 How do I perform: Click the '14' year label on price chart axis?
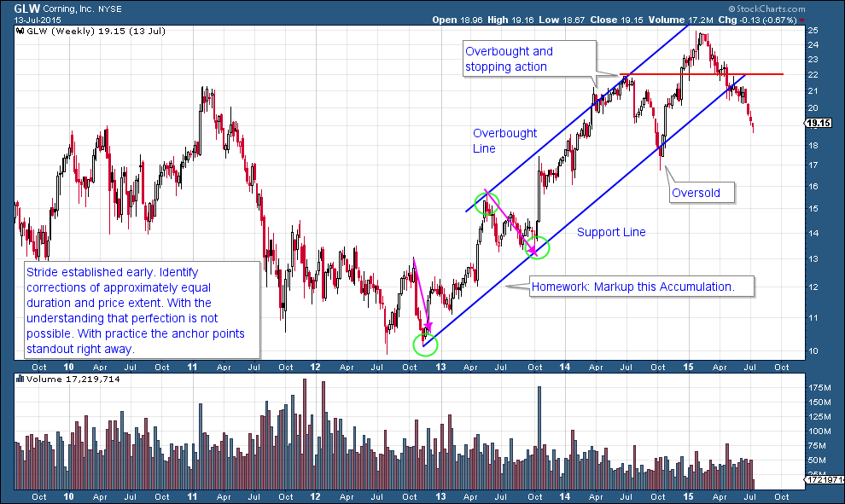564,368
